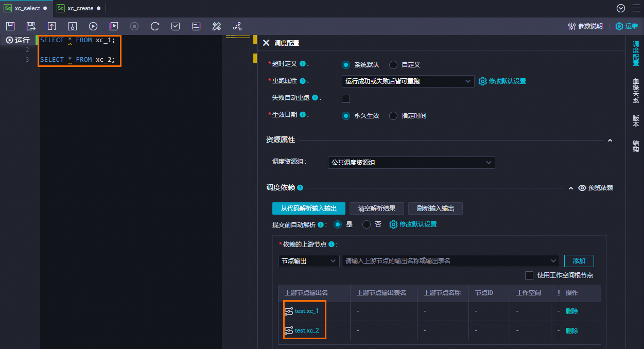This screenshot has width=644, height=349.
Task: Check 使用工作空间根节点 checkbox
Action: click(529, 275)
